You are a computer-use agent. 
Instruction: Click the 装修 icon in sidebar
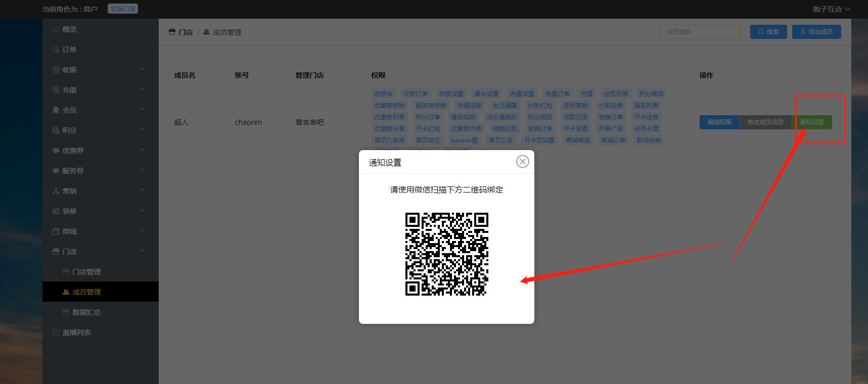click(56, 211)
